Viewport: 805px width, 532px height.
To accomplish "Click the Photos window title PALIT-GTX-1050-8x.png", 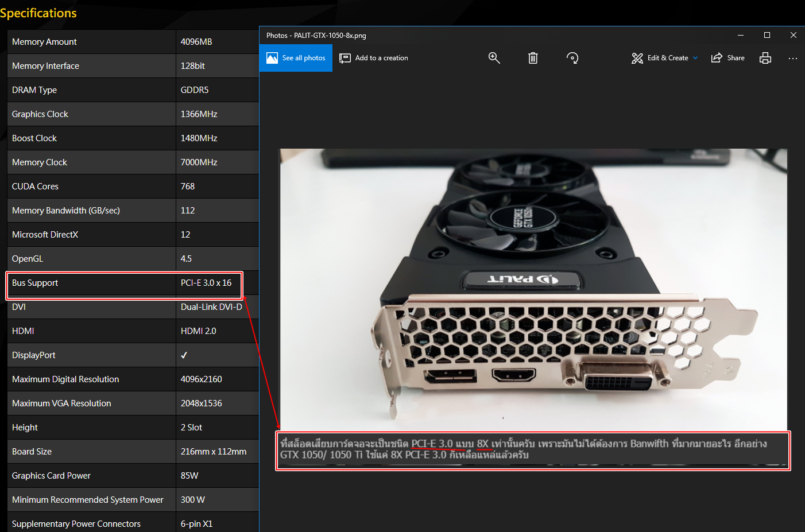I will 316,36.
